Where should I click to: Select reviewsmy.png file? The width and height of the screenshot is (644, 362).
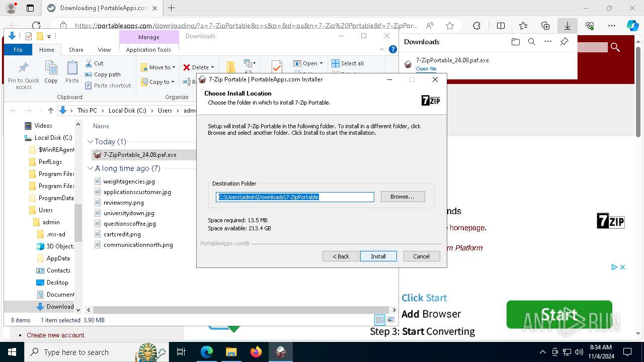coord(124,203)
